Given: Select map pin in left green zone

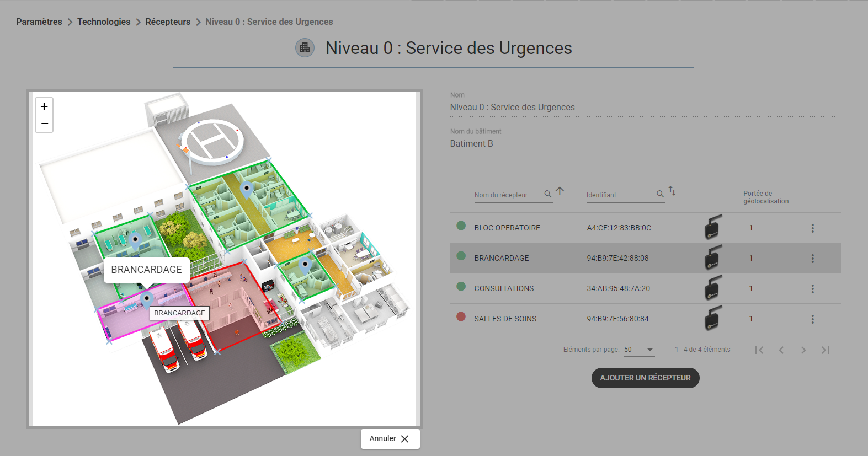Looking at the screenshot, I should 135,240.
